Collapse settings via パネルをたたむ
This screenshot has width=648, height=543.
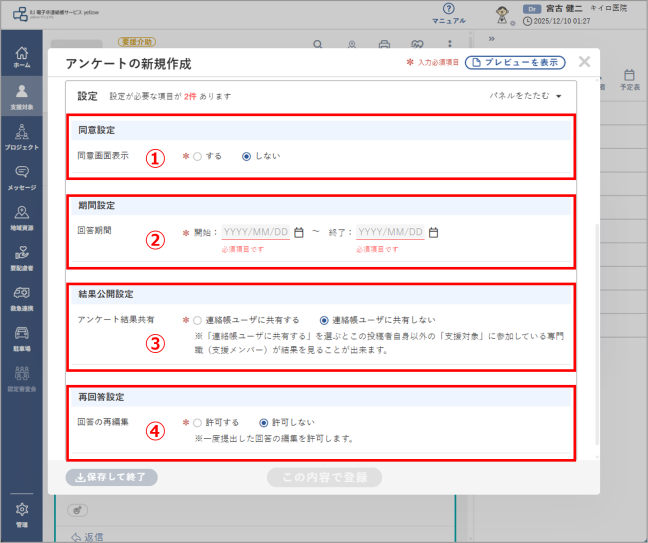click(525, 96)
